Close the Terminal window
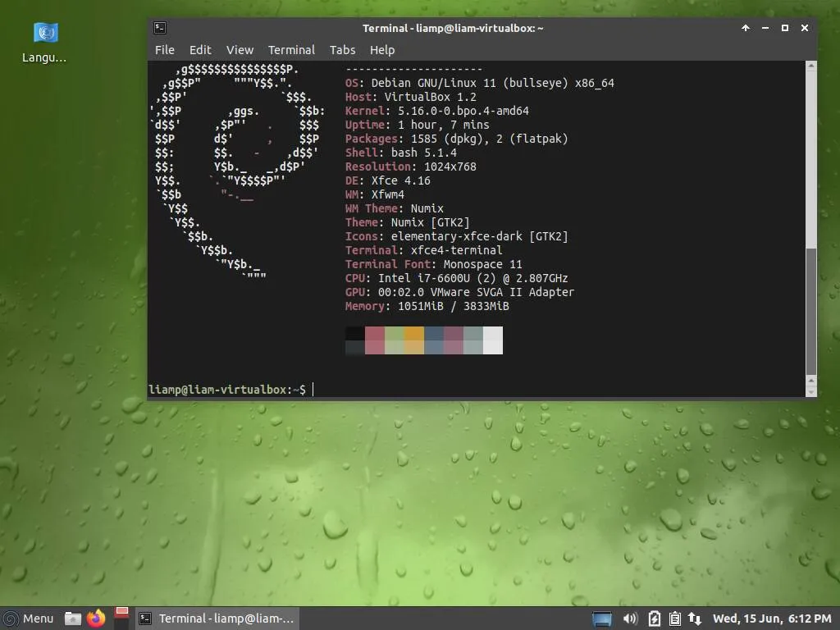Image resolution: width=840 pixels, height=630 pixels. 805,28
